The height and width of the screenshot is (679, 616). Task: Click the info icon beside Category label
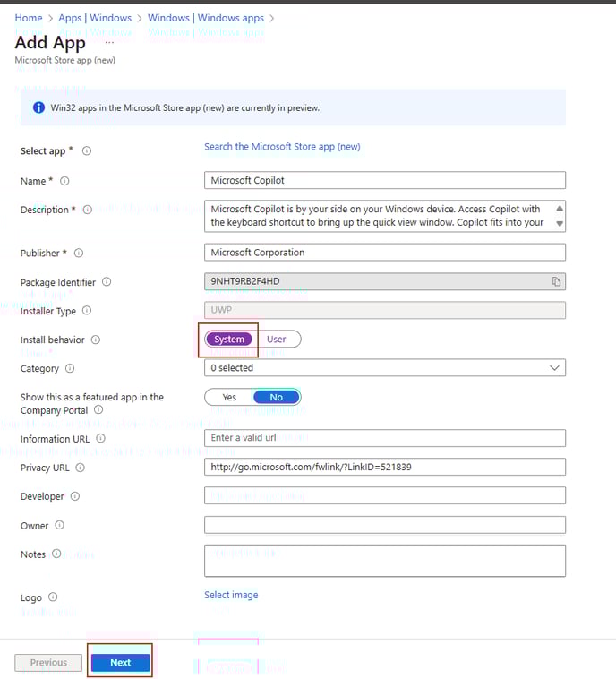coord(70,368)
